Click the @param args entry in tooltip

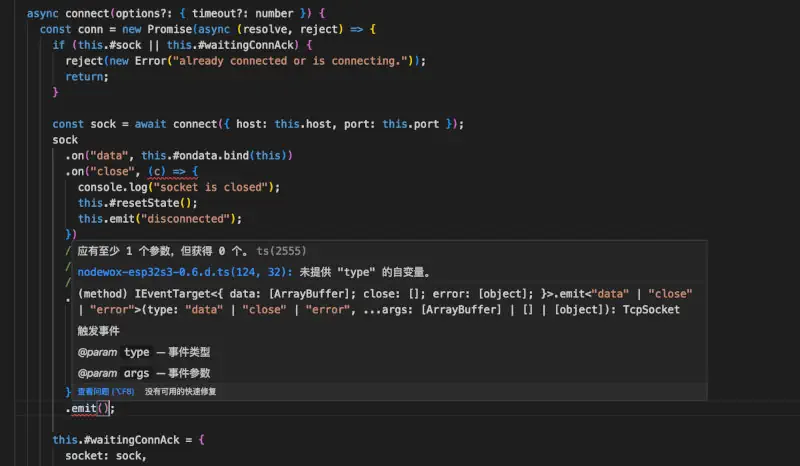click(x=113, y=373)
